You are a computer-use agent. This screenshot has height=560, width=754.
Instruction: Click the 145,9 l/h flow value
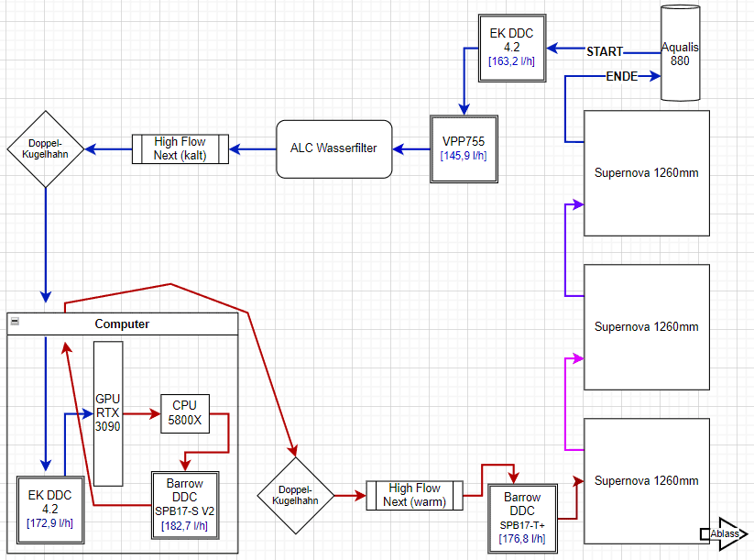click(x=463, y=156)
